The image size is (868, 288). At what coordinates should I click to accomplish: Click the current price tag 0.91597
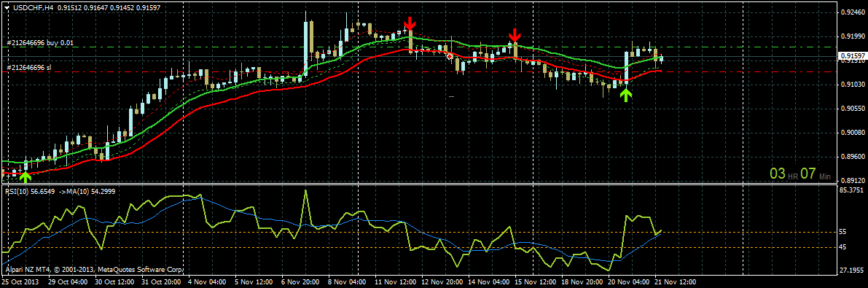click(853, 56)
